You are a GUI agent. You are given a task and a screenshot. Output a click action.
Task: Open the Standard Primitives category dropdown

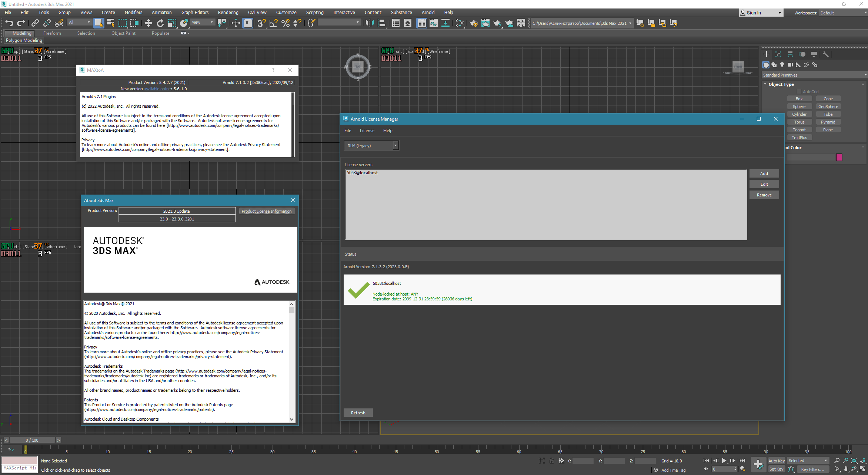click(814, 75)
